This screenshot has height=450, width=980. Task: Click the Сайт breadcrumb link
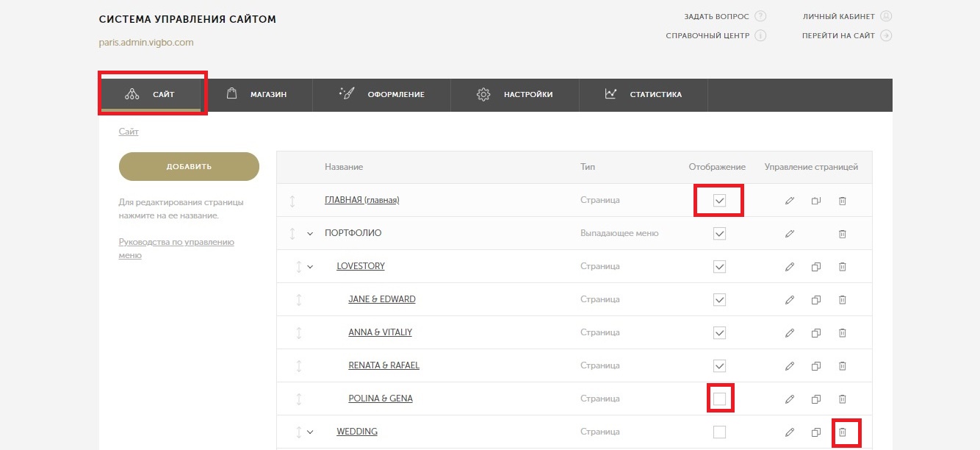129,132
